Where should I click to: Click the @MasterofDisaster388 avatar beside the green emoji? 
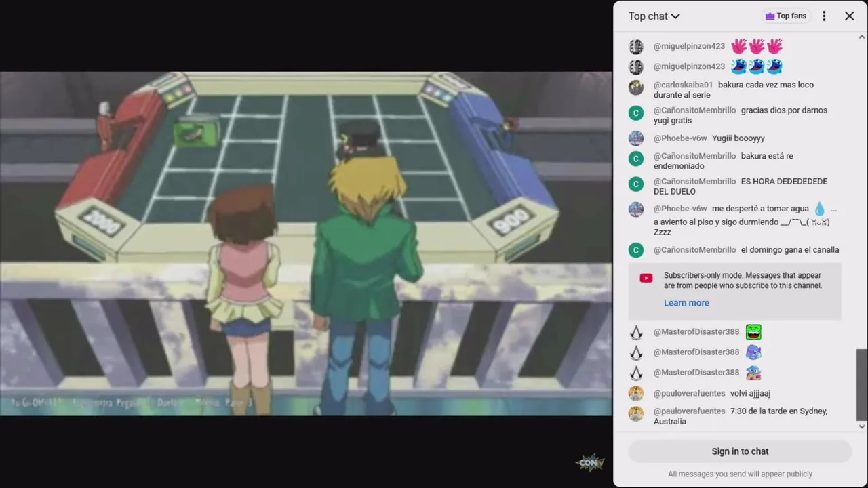click(x=636, y=333)
